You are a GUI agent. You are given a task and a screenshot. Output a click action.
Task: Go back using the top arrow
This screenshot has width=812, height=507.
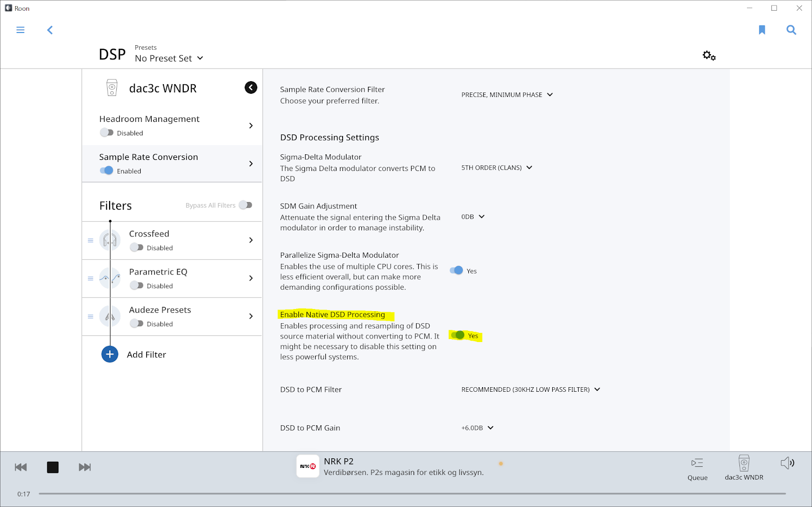[x=50, y=30]
